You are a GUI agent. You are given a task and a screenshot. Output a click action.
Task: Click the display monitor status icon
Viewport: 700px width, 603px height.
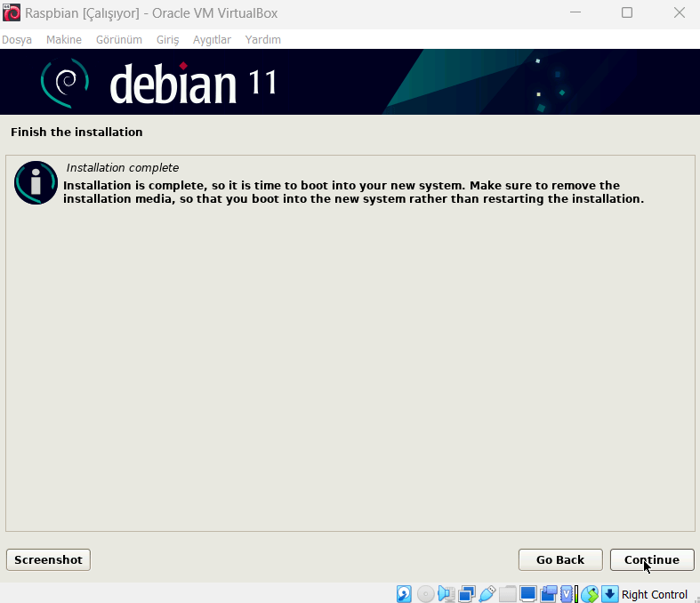[528, 594]
